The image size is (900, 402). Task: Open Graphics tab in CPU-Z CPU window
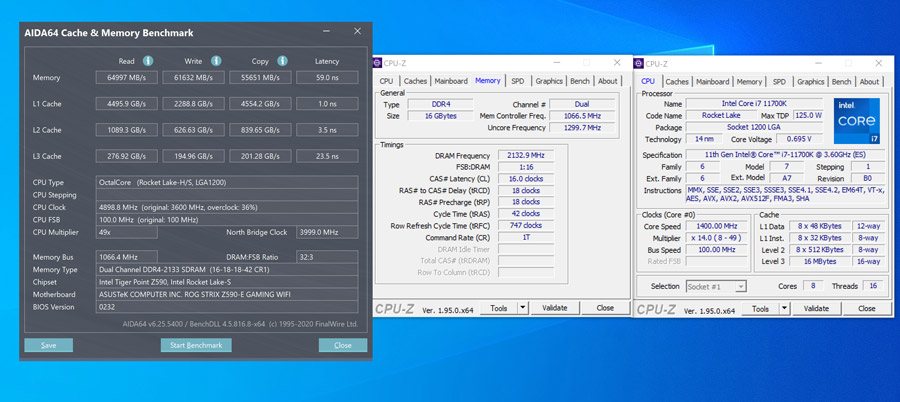click(x=810, y=82)
